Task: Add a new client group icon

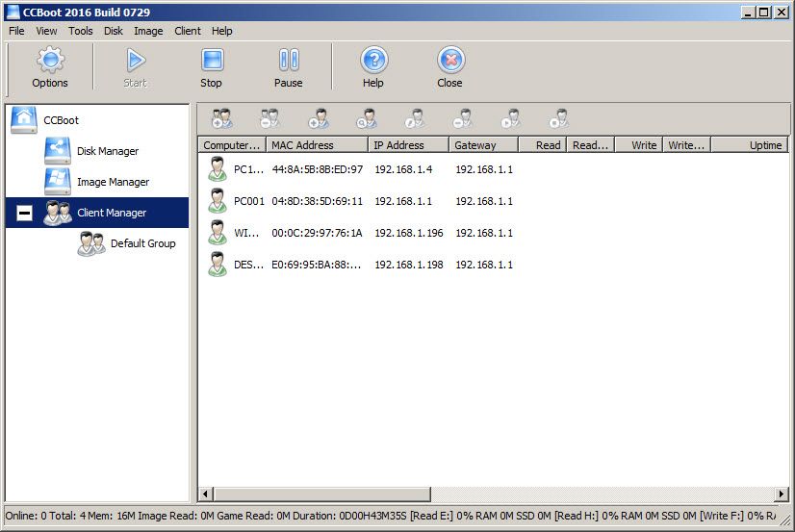Action: pos(221,118)
